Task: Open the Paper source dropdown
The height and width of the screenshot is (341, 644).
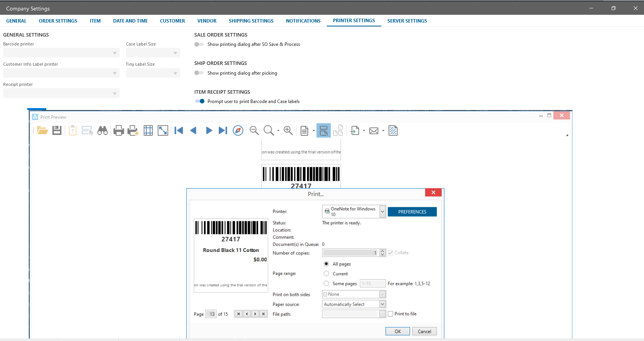Action: pyautogui.click(x=382, y=304)
